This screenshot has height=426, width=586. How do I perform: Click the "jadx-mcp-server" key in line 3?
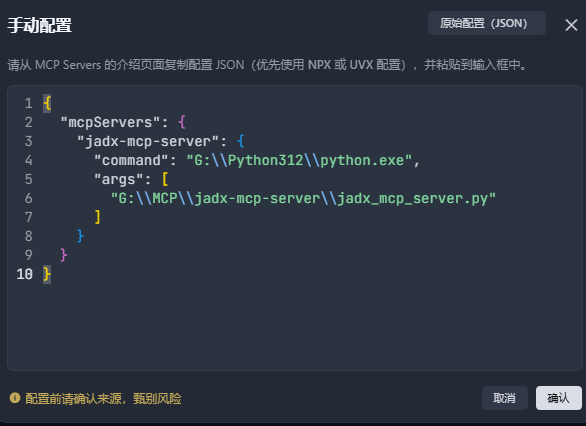coord(148,141)
